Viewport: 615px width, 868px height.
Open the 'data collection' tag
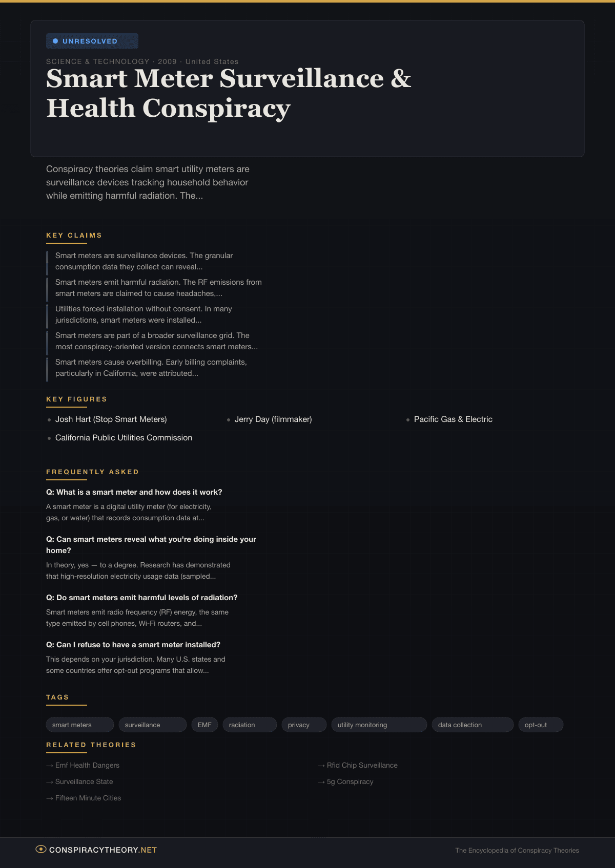[x=472, y=725]
